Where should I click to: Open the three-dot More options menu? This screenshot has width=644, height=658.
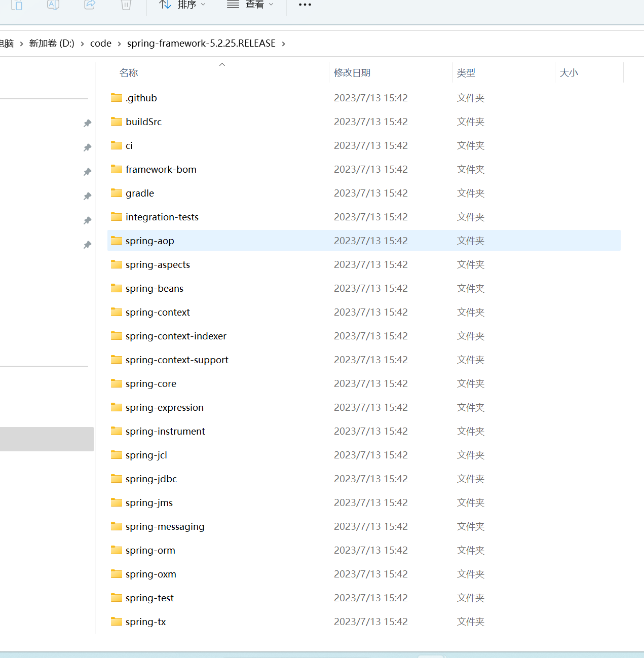[x=305, y=5]
